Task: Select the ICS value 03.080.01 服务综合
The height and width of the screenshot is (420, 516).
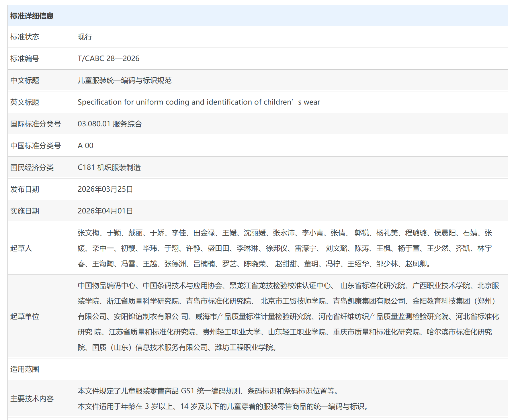Action: pyautogui.click(x=110, y=124)
